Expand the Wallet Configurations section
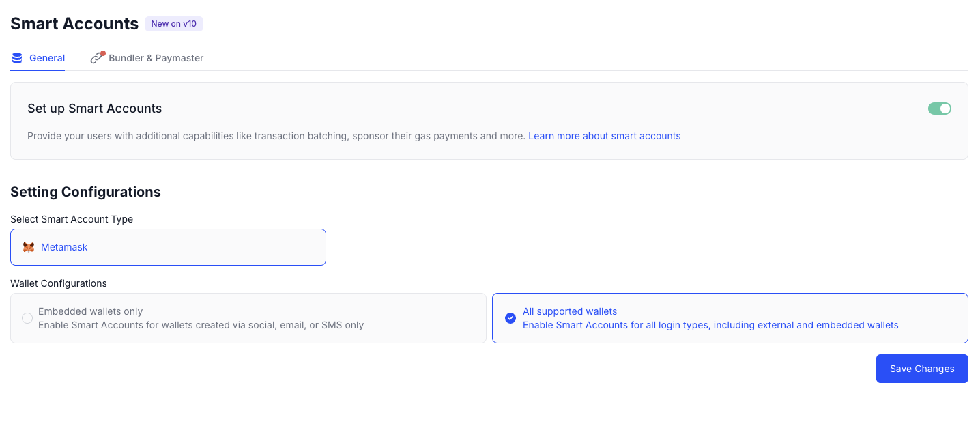The image size is (980, 426). pos(58,283)
